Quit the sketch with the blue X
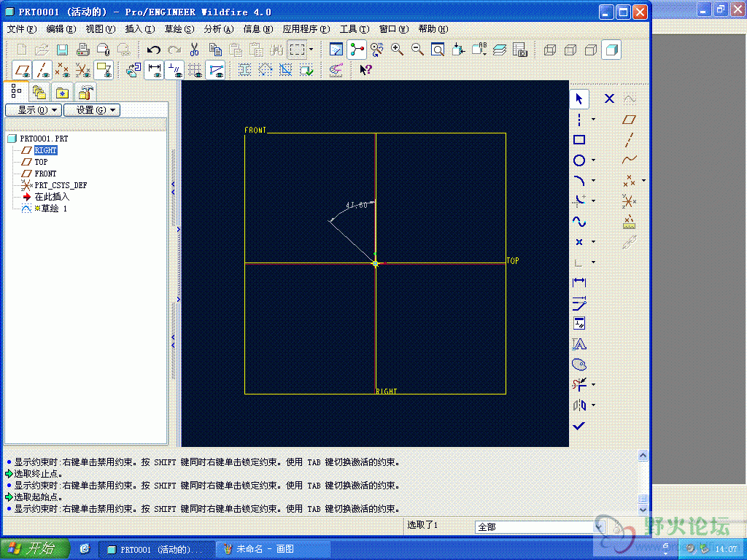 click(609, 98)
